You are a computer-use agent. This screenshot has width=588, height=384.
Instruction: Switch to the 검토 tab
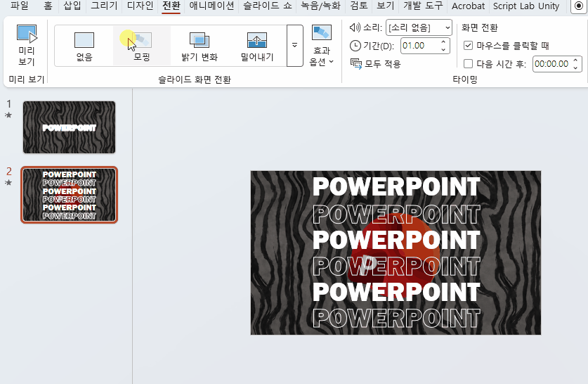[359, 6]
